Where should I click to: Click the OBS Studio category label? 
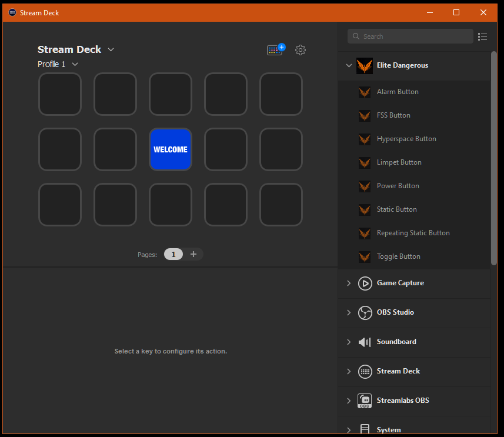click(395, 312)
